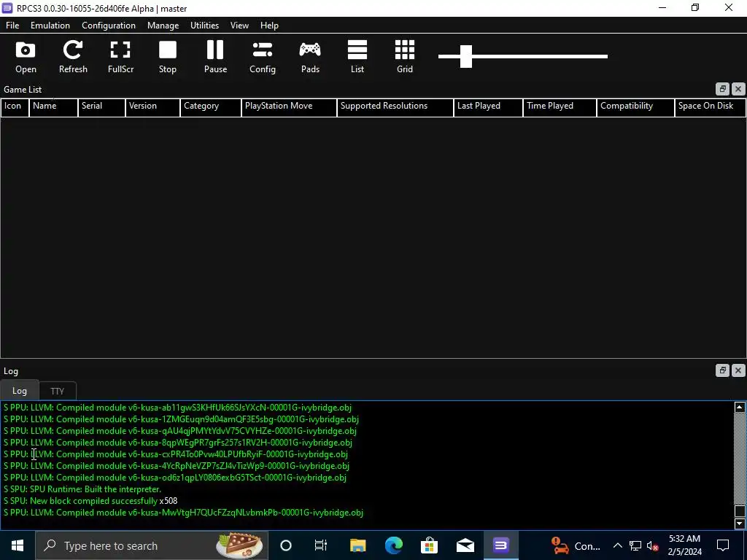
Task: Open the View menu
Action: [239, 26]
